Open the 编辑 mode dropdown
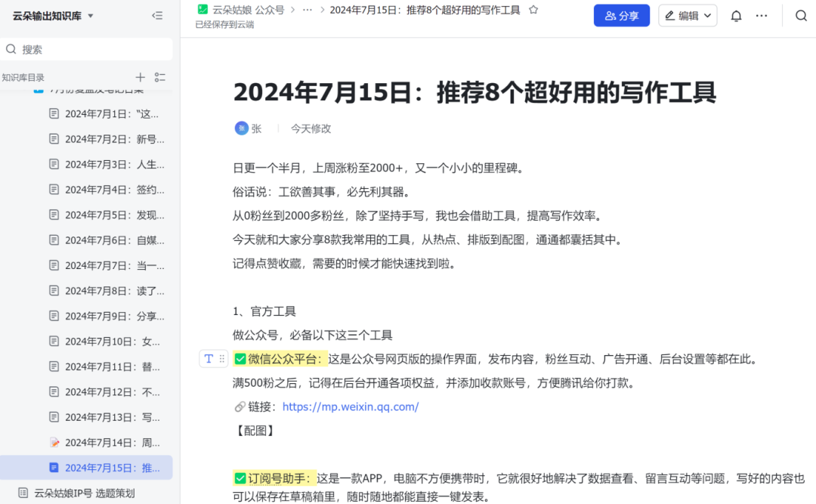Viewport: 816px width, 504px height. point(688,16)
